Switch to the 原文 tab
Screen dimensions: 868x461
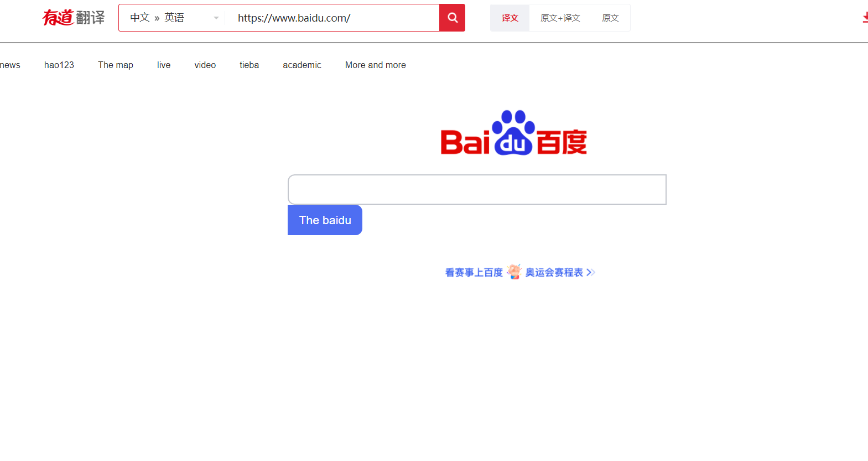pyautogui.click(x=610, y=18)
